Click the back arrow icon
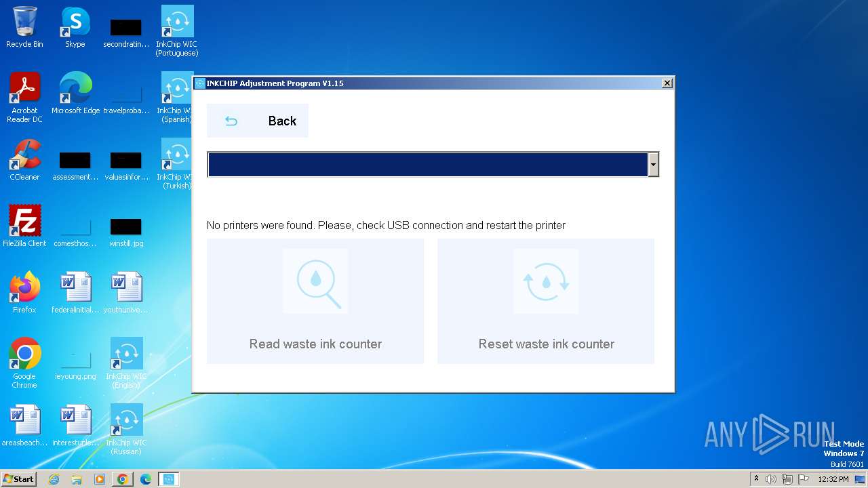868x488 pixels. point(231,121)
